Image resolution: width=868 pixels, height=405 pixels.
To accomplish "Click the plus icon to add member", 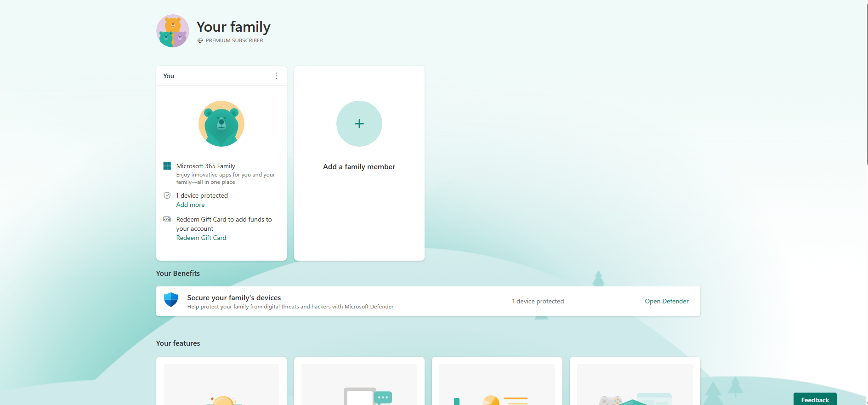I will click(359, 124).
